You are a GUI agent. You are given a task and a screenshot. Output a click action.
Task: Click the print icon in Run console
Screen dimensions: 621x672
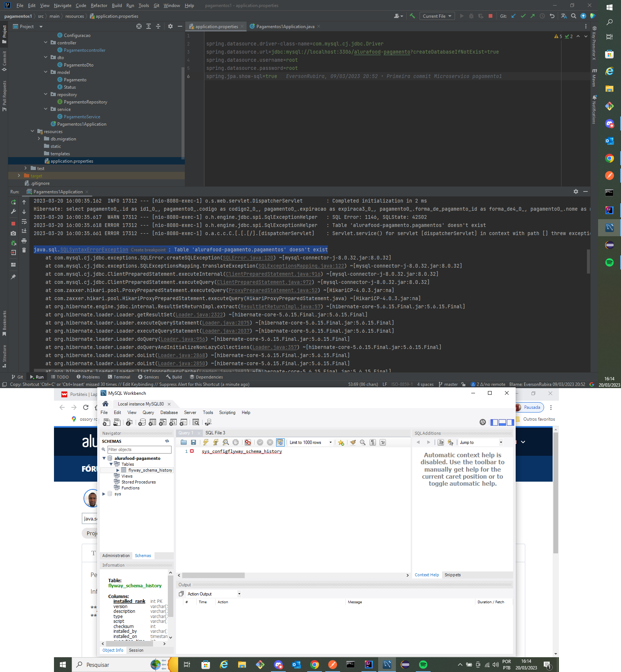[24, 241]
